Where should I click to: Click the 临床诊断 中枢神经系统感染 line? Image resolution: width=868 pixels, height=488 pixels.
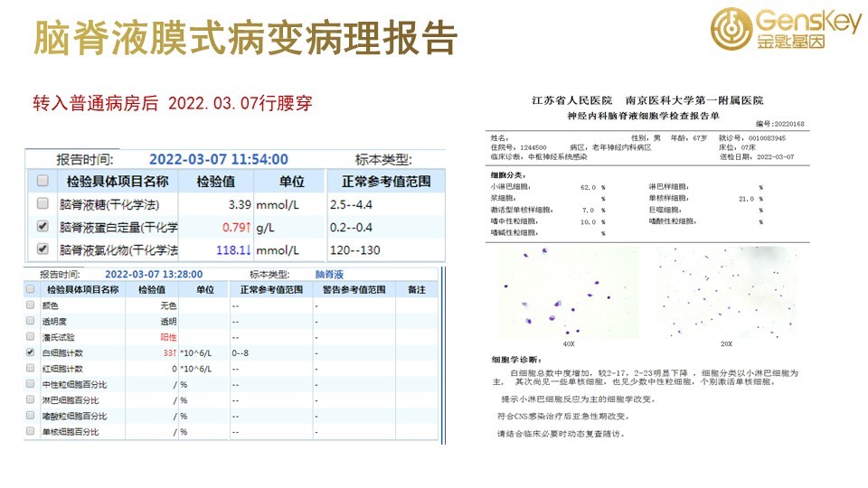539,157
